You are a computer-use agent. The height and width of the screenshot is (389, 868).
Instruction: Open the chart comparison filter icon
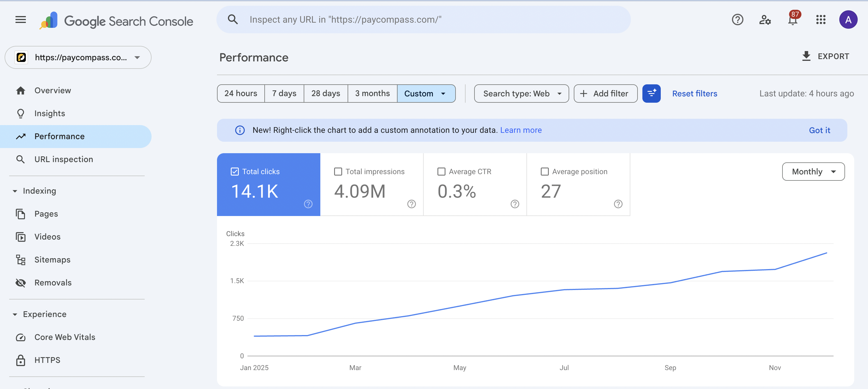pyautogui.click(x=651, y=93)
